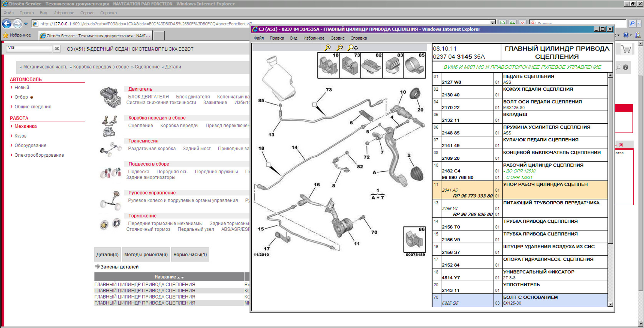Click the browser back arrow button

point(7,24)
